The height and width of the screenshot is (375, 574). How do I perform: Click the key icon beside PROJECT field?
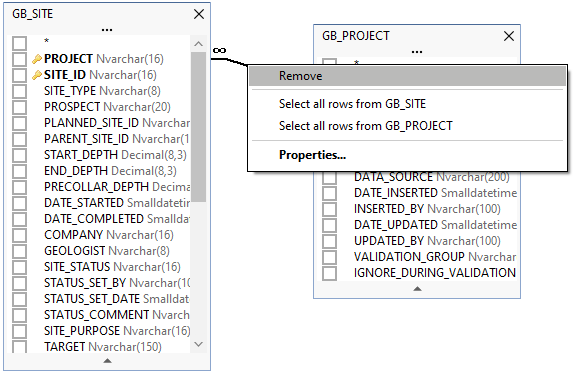point(37,59)
